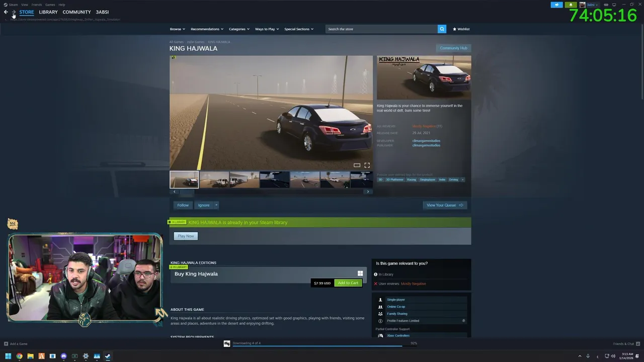Click the search magnifier button
The image size is (644, 362).
(x=442, y=29)
